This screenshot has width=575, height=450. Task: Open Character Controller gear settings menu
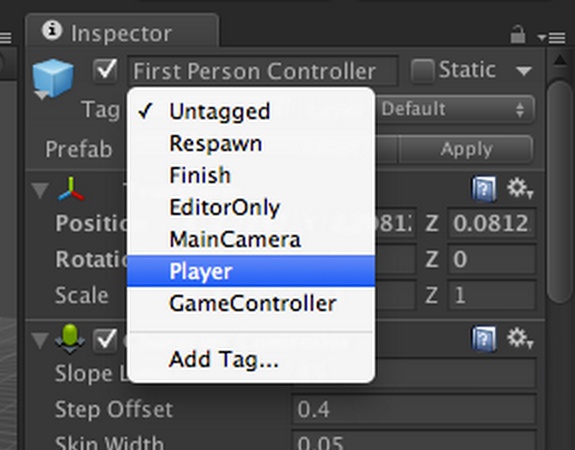point(520,338)
